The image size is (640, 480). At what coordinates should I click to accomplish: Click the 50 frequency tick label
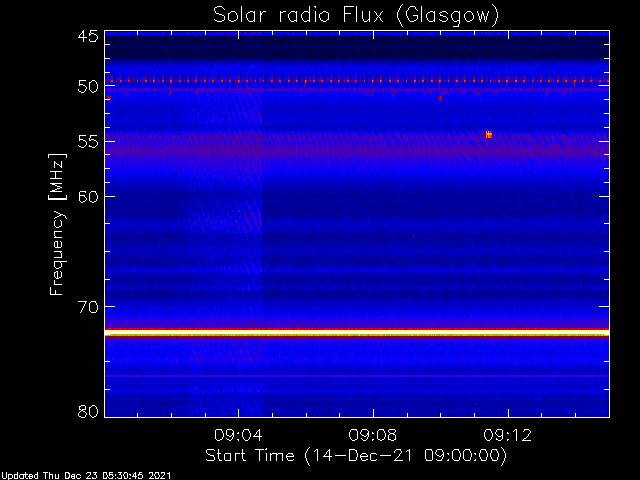click(88, 87)
